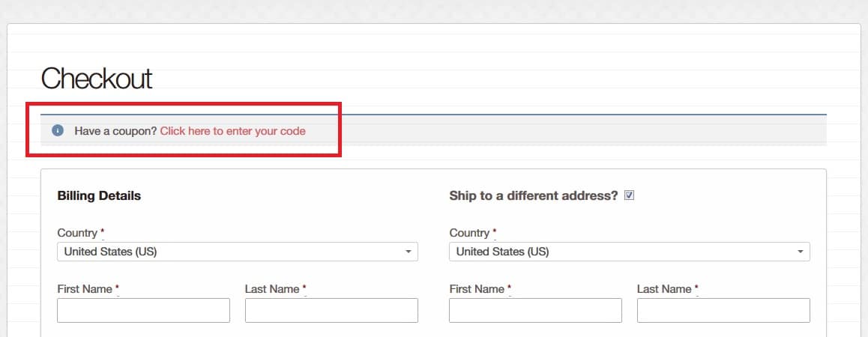Image resolution: width=868 pixels, height=337 pixels.
Task: Click the arrow of the Billing Details Country dropdown
Action: pos(408,252)
